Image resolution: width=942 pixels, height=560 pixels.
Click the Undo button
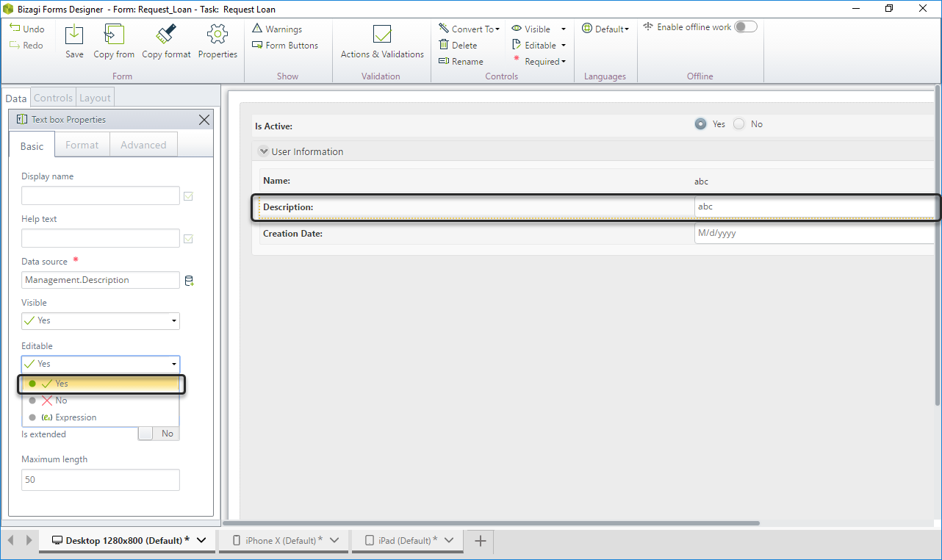tap(27, 29)
